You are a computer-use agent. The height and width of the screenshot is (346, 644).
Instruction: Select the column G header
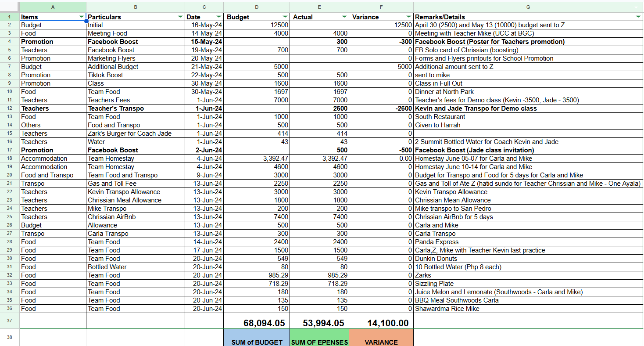(x=528, y=7)
